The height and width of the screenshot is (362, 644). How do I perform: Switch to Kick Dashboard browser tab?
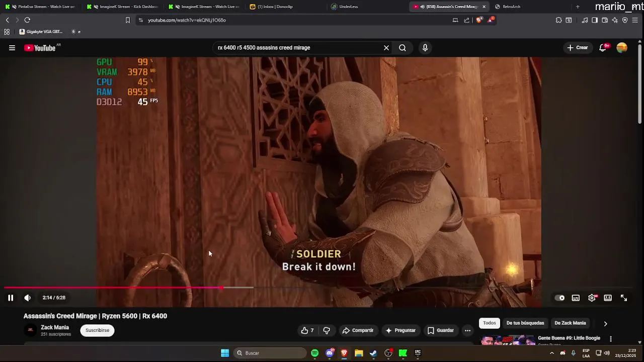pyautogui.click(x=123, y=7)
